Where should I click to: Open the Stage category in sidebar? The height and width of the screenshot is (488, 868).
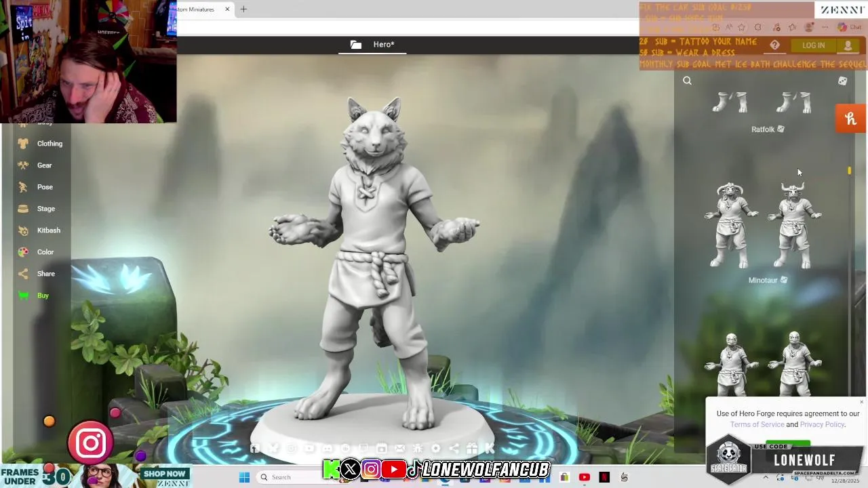pos(37,209)
